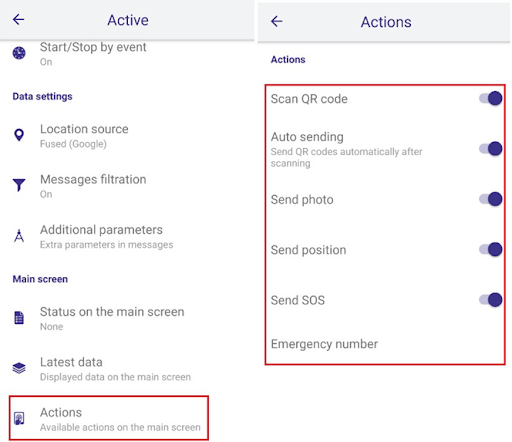Toggle the Scan QR code switch

tap(491, 98)
